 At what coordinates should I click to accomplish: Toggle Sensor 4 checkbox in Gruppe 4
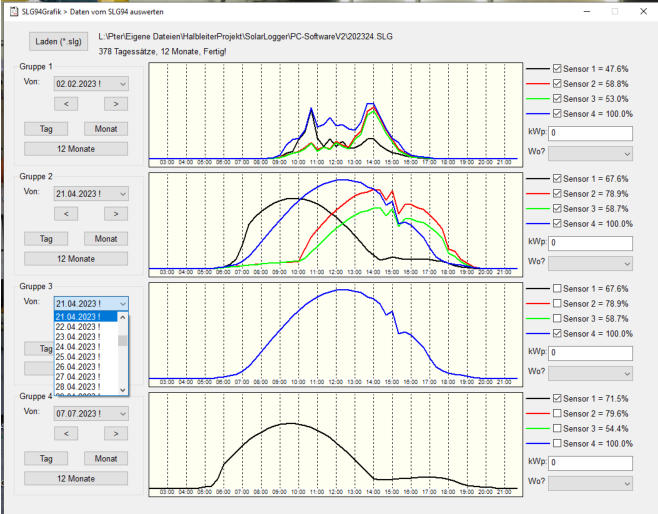click(x=558, y=442)
